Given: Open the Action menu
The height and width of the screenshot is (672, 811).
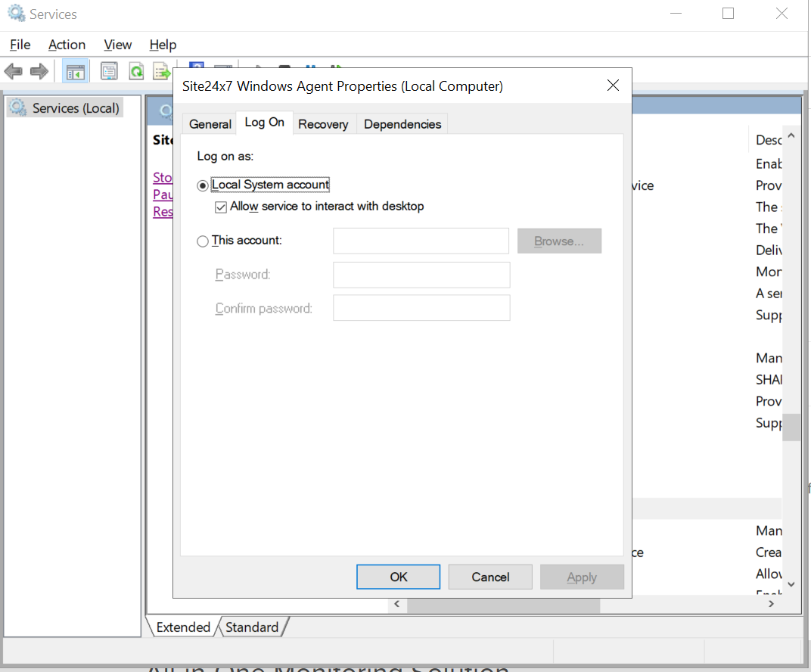Looking at the screenshot, I should (x=67, y=45).
